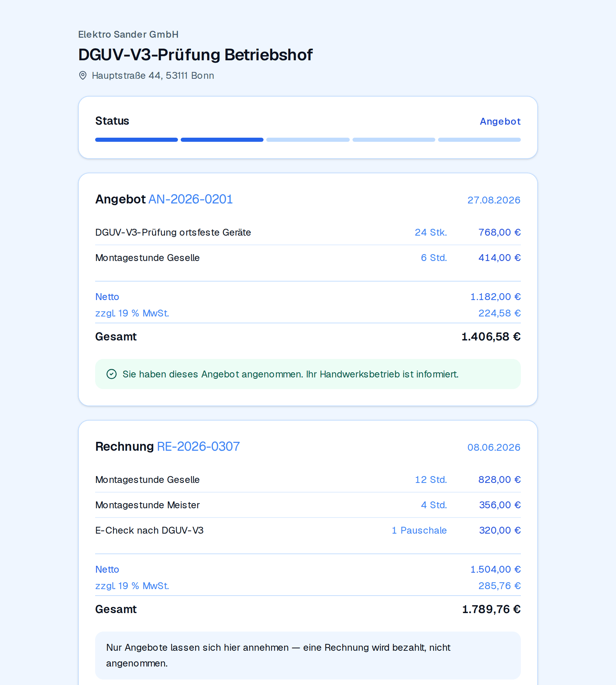Open the offer number AN-2026-0201

coord(191,199)
